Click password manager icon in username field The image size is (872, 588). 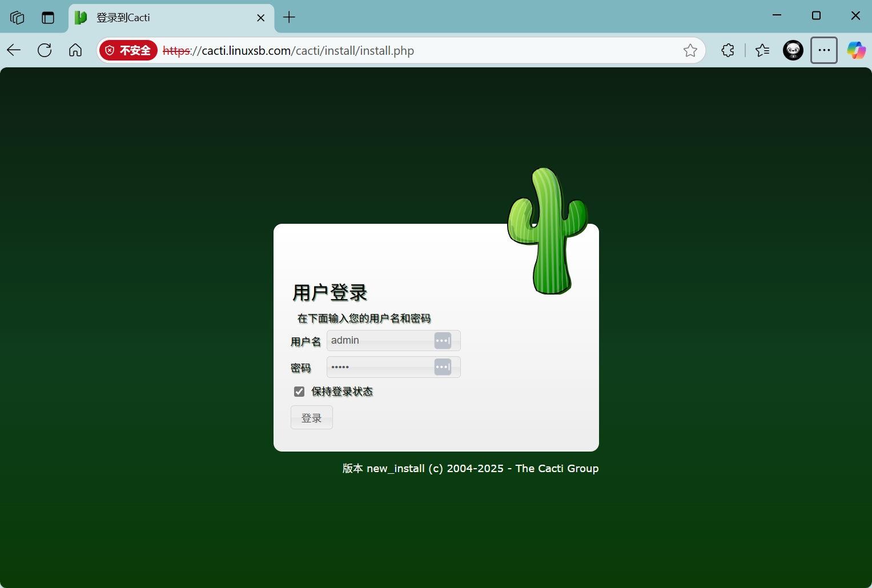(x=443, y=341)
